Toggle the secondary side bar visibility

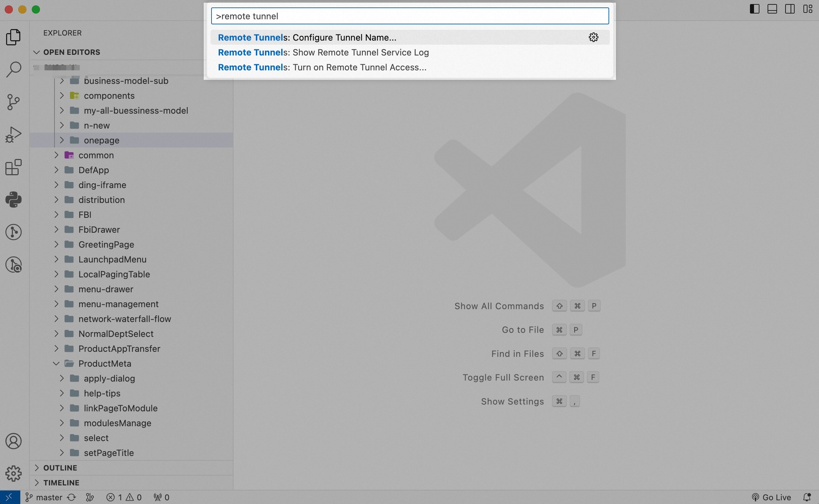790,9
